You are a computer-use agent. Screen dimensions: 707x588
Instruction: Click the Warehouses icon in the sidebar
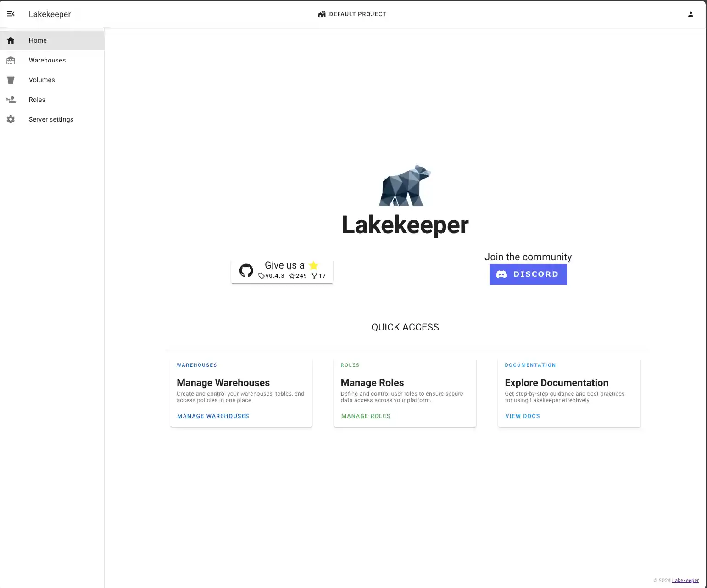pos(11,60)
